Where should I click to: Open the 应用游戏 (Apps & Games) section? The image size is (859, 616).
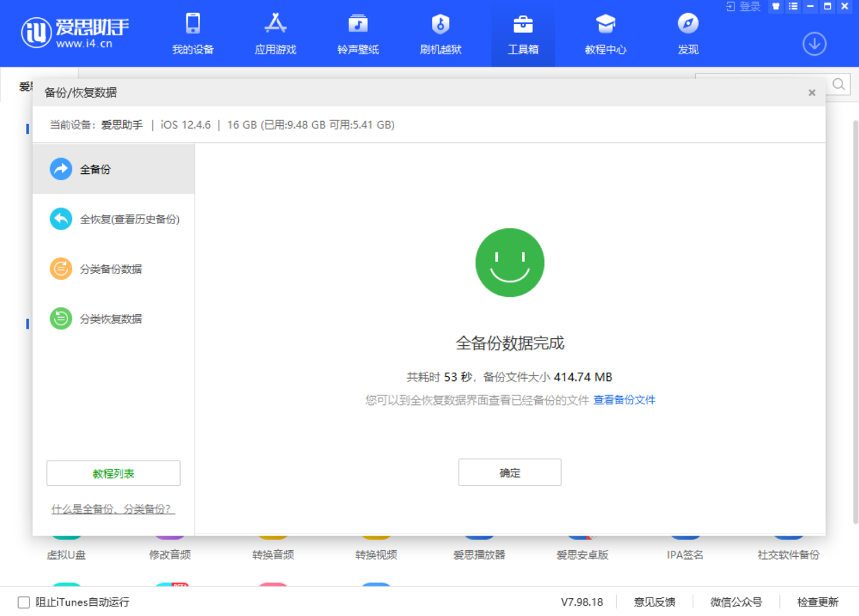coord(274,33)
